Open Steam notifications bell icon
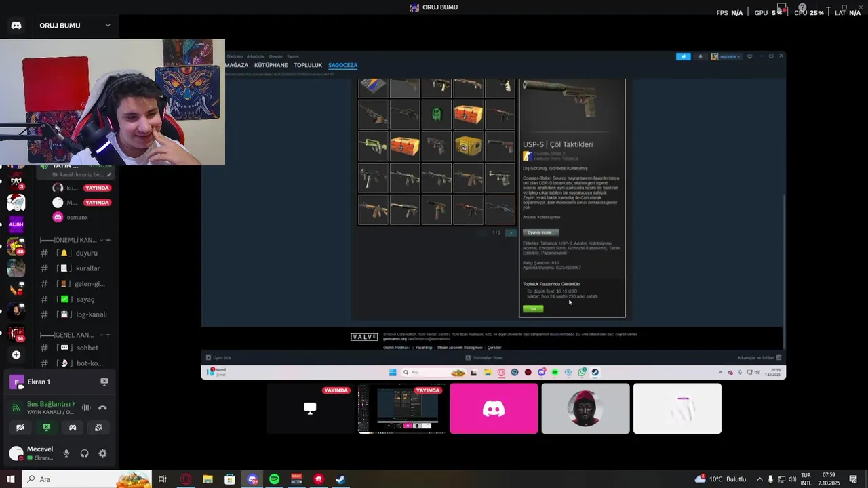Image resolution: width=868 pixels, height=488 pixels. tap(701, 57)
